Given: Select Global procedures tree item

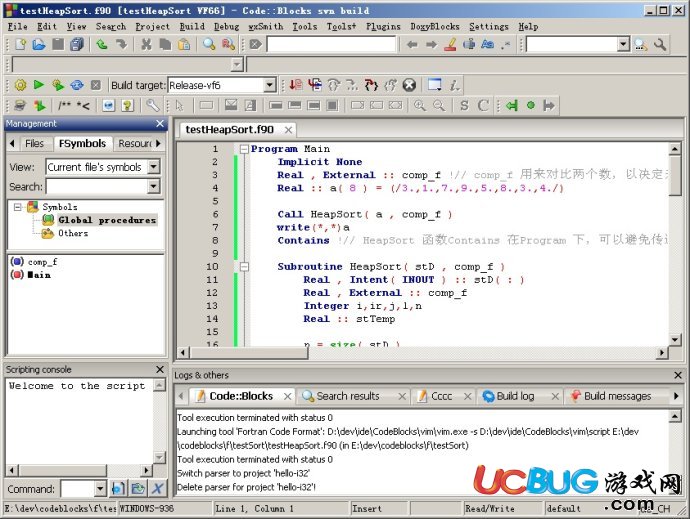Looking at the screenshot, I should tap(107, 220).
